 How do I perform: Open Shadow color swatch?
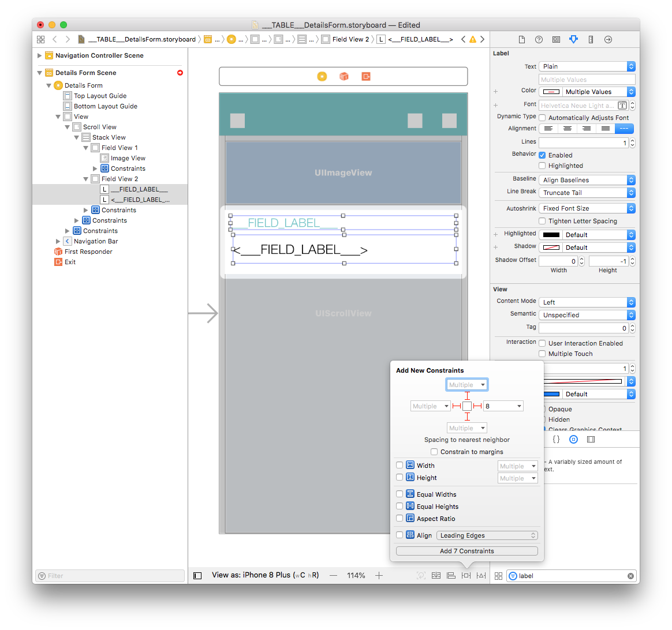[x=551, y=247]
